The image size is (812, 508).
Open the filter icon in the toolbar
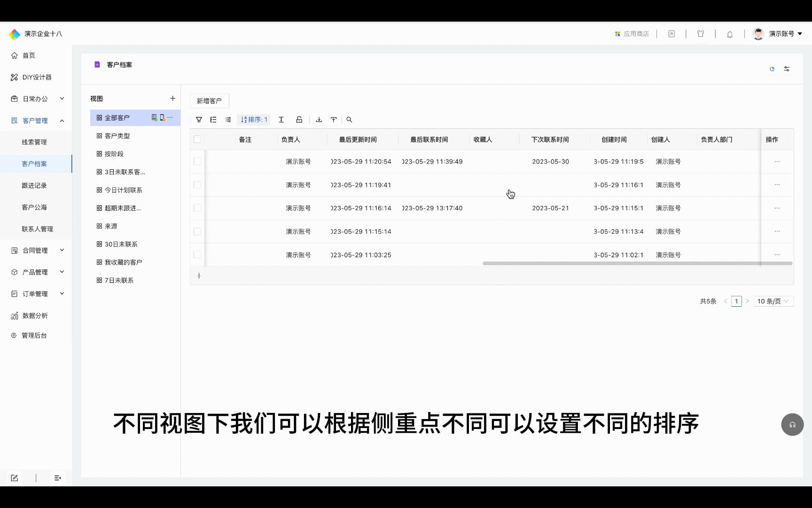click(x=199, y=119)
